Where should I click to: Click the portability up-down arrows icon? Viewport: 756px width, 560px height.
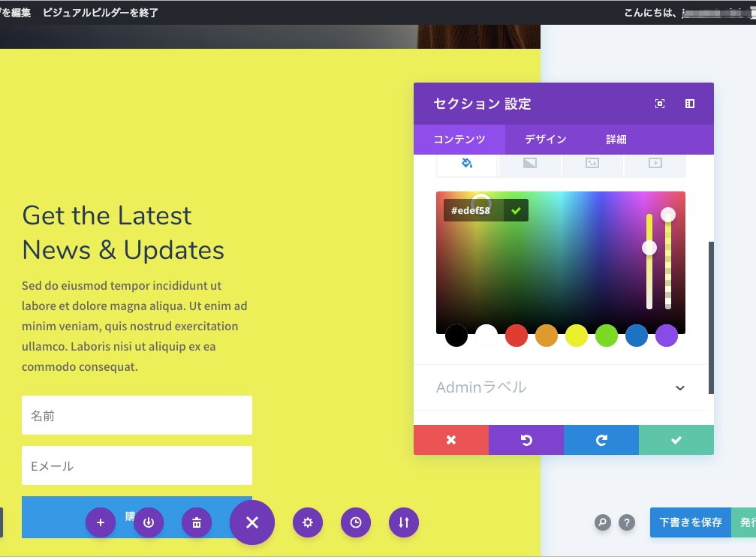coord(404,522)
